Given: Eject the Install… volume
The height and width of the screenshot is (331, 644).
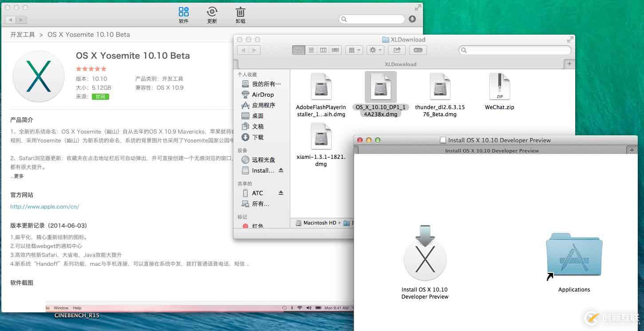Looking at the screenshot, I should pos(281,170).
